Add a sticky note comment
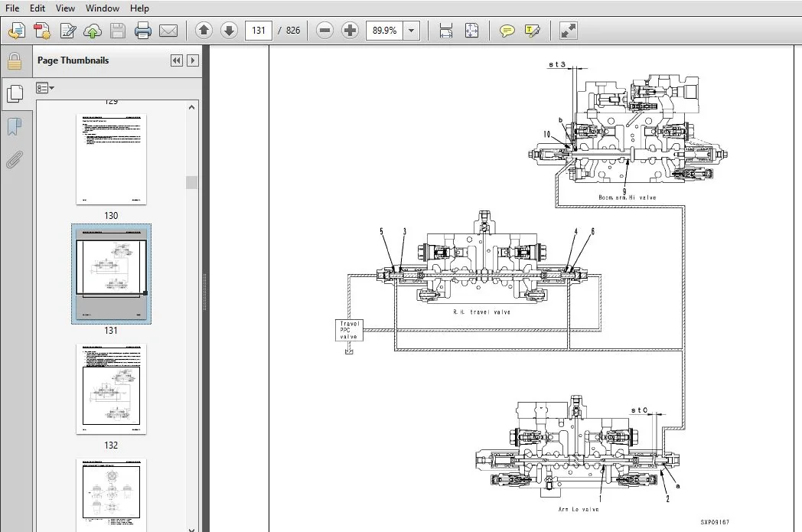This screenshot has width=802, height=532. click(x=507, y=31)
